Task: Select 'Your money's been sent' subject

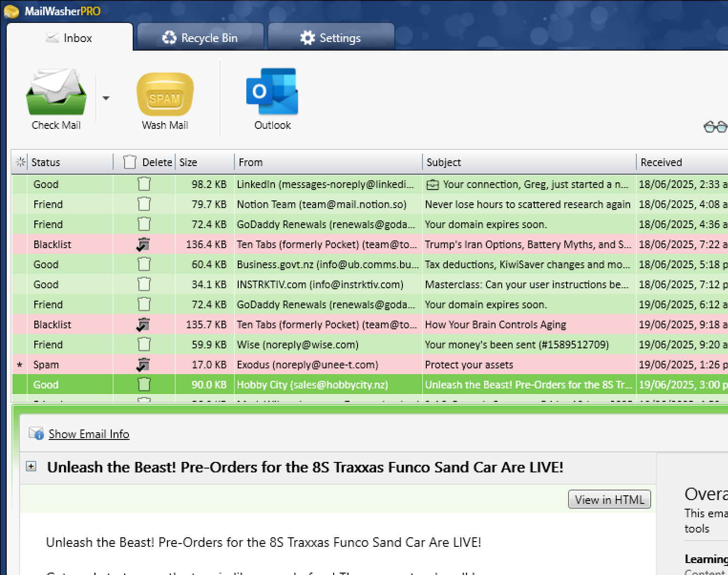Action: pyautogui.click(x=529, y=345)
